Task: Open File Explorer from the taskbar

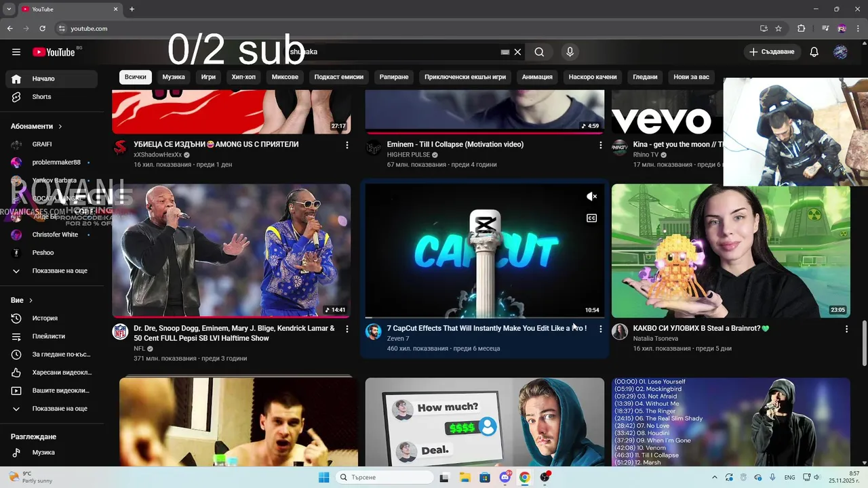Action: (x=464, y=477)
